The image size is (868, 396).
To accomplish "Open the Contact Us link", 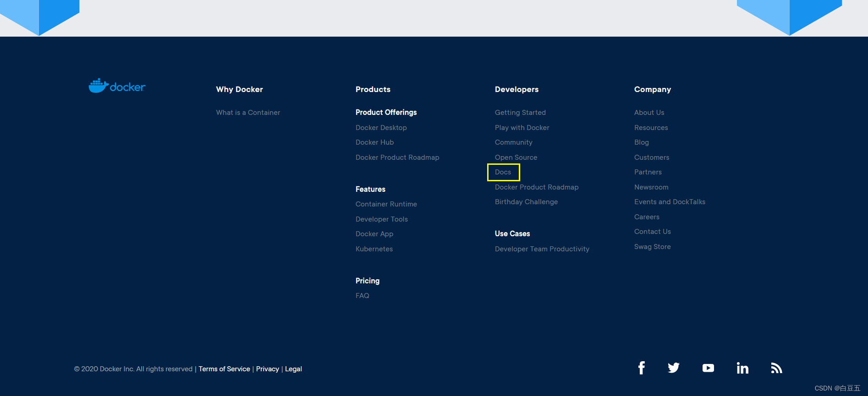I will (653, 232).
